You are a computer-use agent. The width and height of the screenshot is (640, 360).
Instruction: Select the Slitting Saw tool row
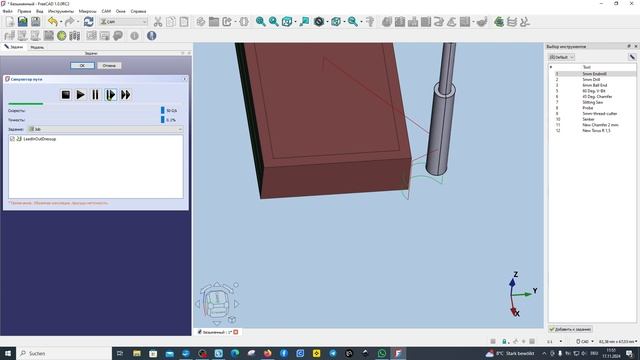592,102
